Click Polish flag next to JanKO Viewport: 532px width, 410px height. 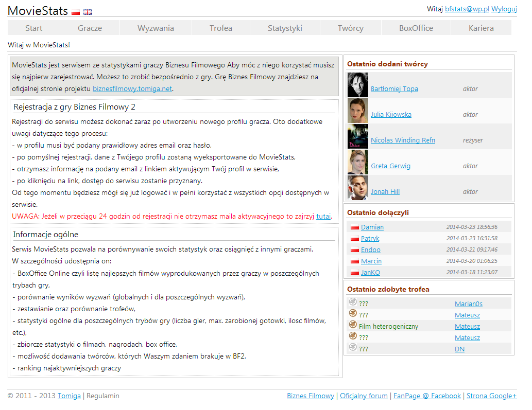tap(354, 273)
